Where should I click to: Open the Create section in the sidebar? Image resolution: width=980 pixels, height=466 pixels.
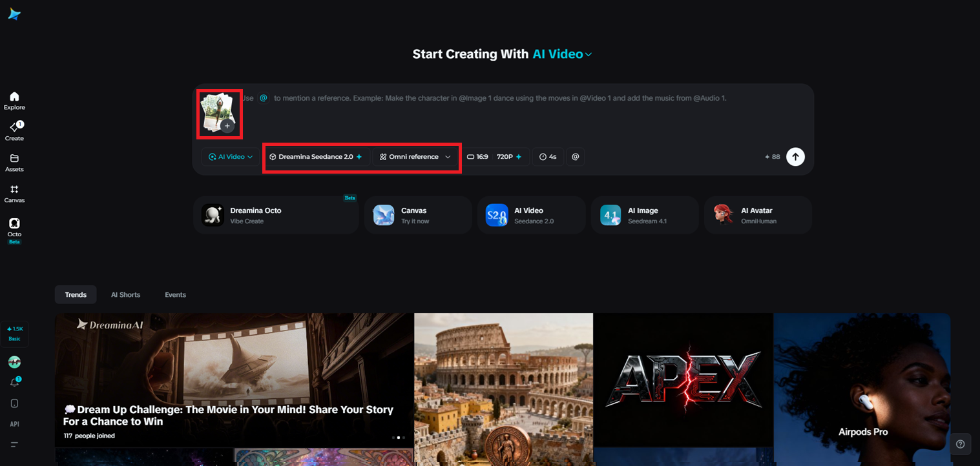coord(14,131)
